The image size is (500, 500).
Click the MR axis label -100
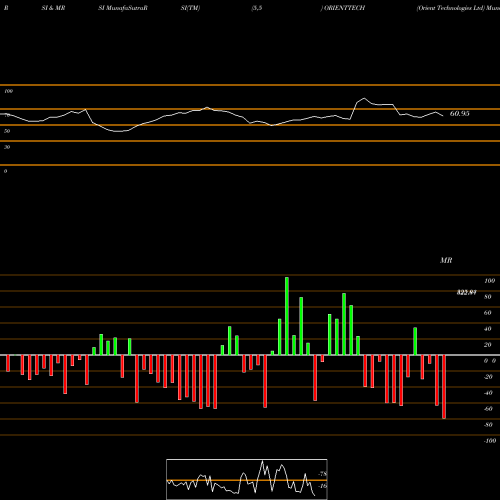490,441
